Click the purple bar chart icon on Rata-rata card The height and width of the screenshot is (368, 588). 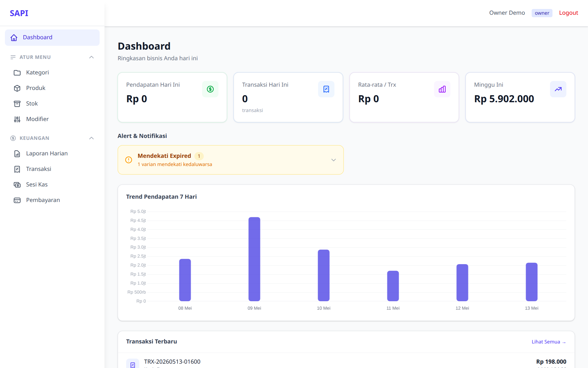point(442,89)
